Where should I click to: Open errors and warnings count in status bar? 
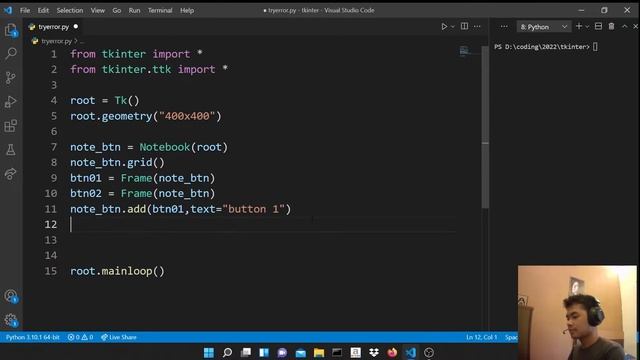pyautogui.click(x=80, y=337)
